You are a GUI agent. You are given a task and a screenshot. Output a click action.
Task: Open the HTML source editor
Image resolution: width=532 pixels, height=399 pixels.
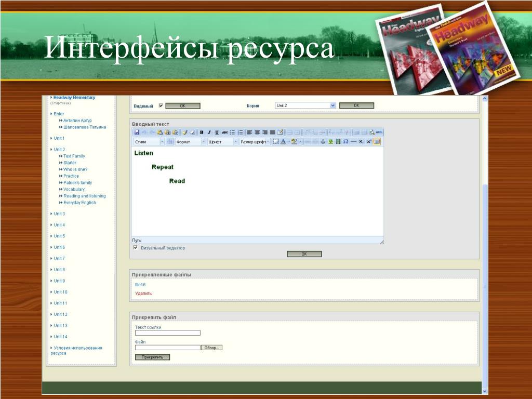379,132
